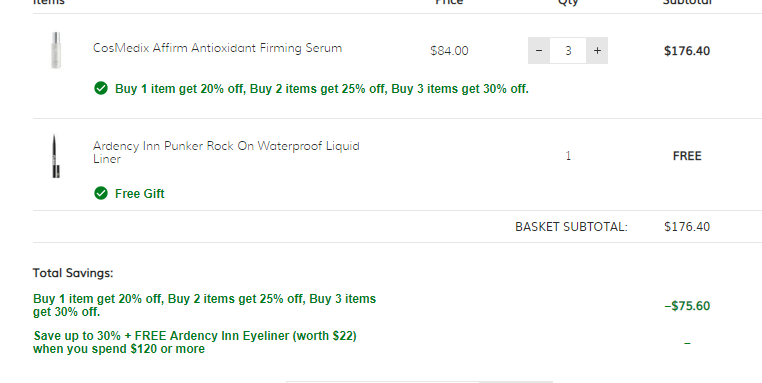This screenshot has height=383, width=762.
Task: Open CosMedix Affirm Antioxidant Firming Serum link
Action: [217, 48]
